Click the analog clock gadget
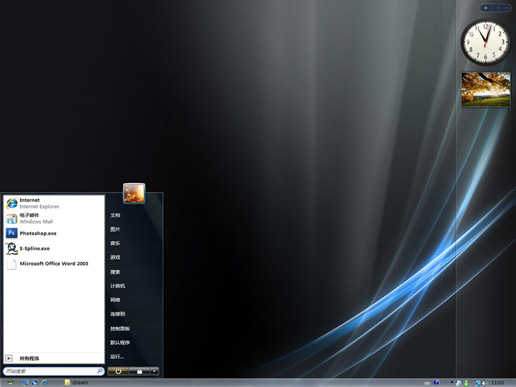Screen dimensions: 516x387 485,42
